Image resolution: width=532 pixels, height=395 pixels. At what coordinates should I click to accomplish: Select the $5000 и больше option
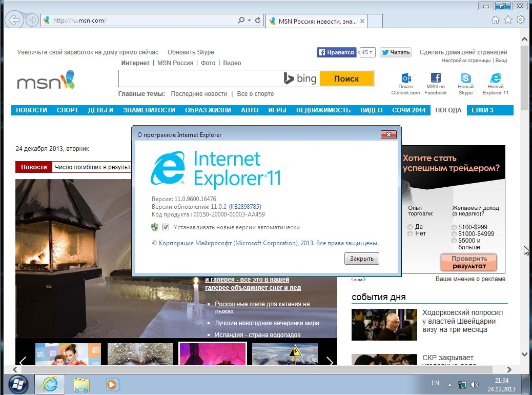[454, 241]
